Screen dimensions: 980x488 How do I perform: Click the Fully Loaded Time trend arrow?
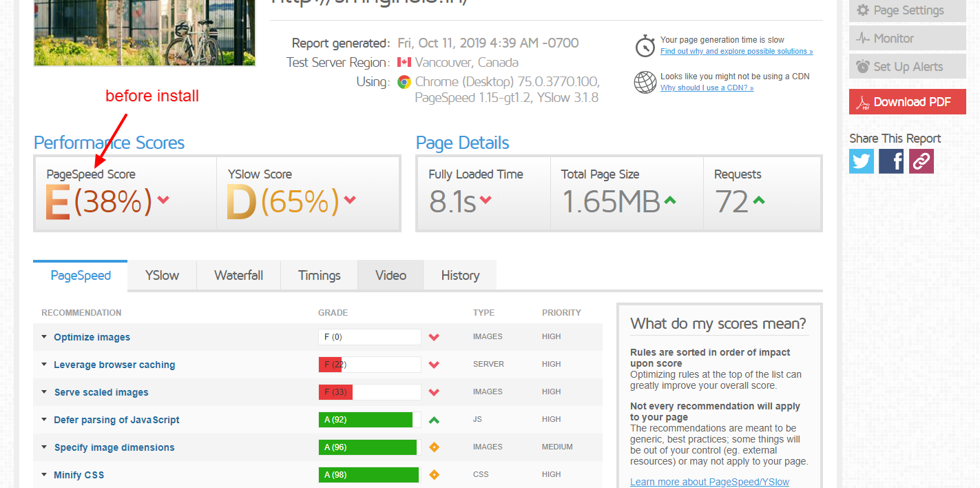[x=486, y=201]
